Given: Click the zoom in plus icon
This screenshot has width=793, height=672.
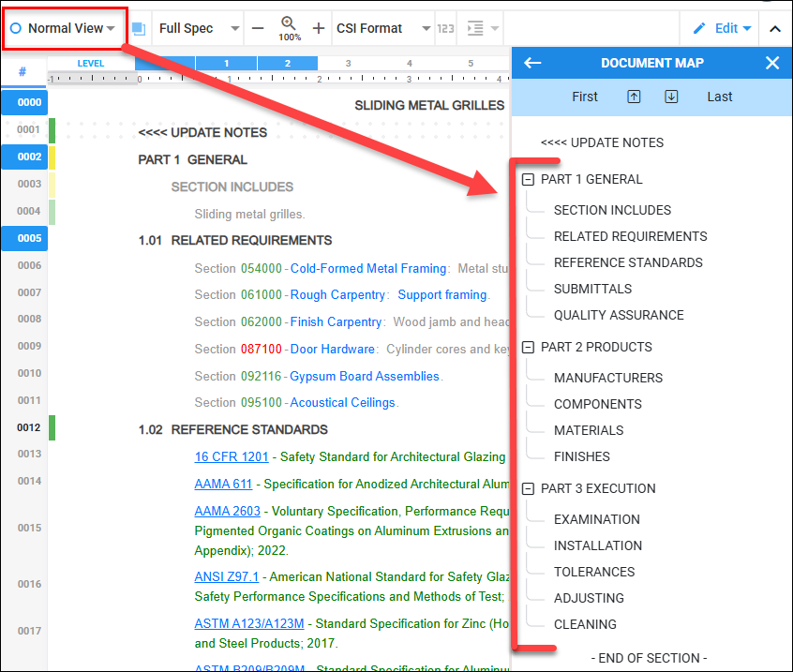Looking at the screenshot, I should 319,28.
